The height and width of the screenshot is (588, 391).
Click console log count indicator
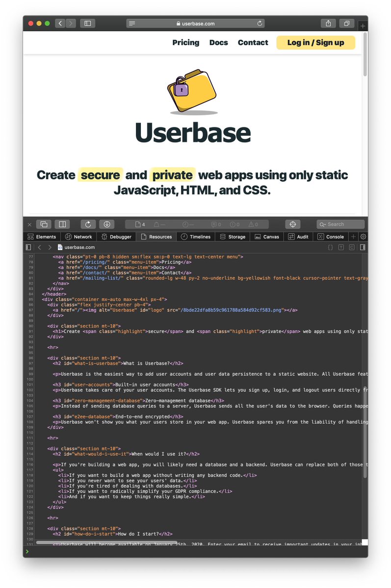tap(216, 224)
